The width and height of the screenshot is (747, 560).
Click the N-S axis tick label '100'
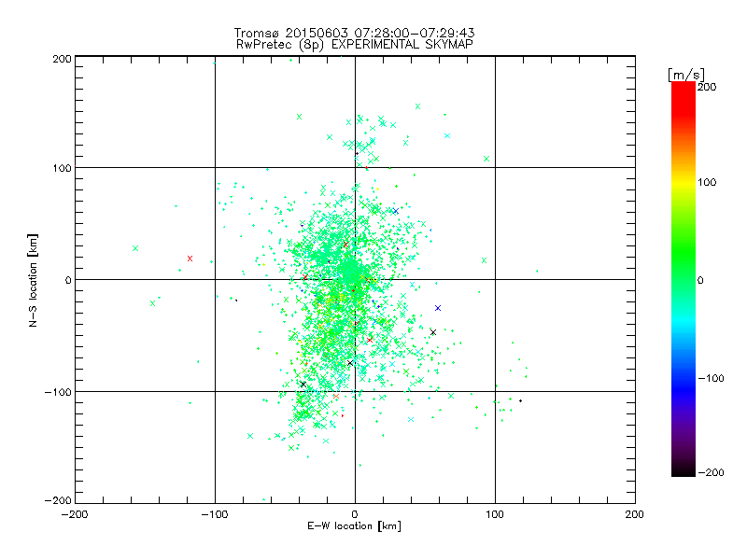62,168
